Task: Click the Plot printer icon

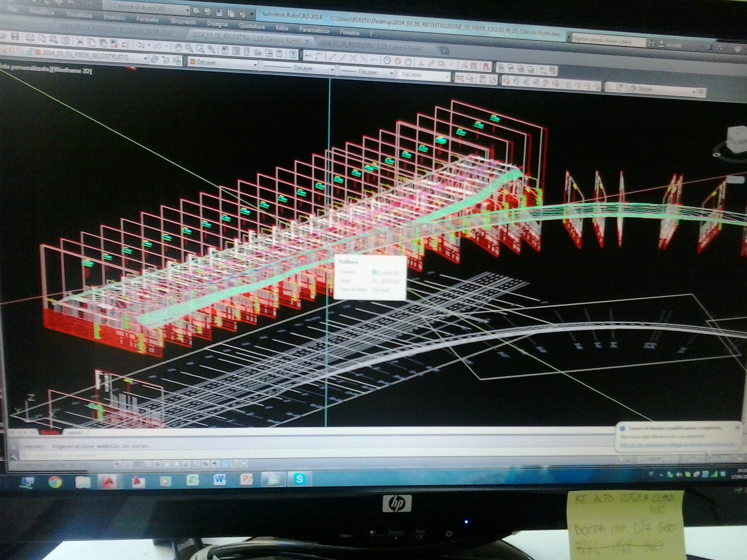Action: (30, 38)
